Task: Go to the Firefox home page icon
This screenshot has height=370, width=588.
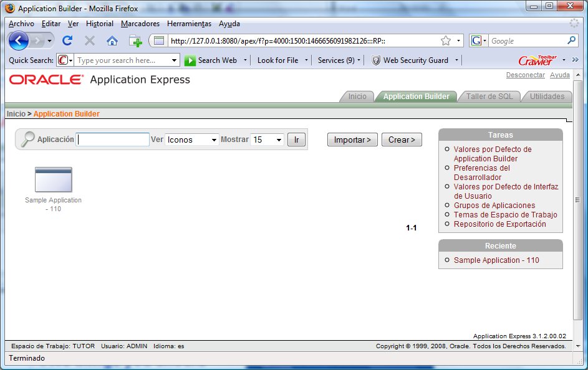Action: click(x=112, y=40)
